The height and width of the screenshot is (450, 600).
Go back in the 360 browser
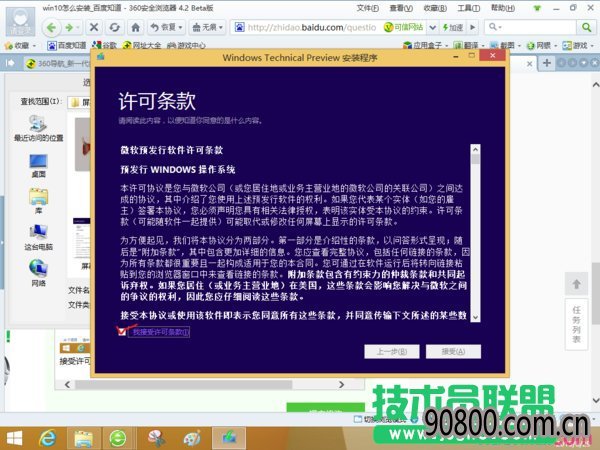point(51,27)
